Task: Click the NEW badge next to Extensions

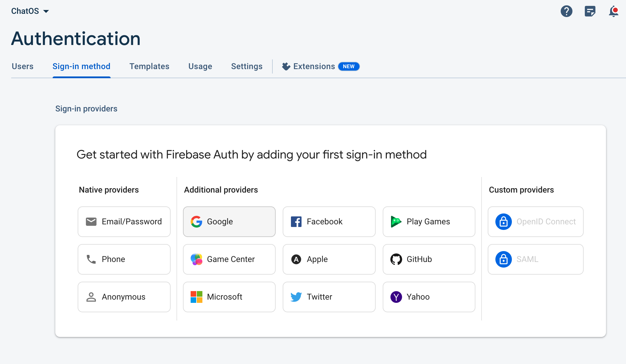Action: (x=349, y=66)
